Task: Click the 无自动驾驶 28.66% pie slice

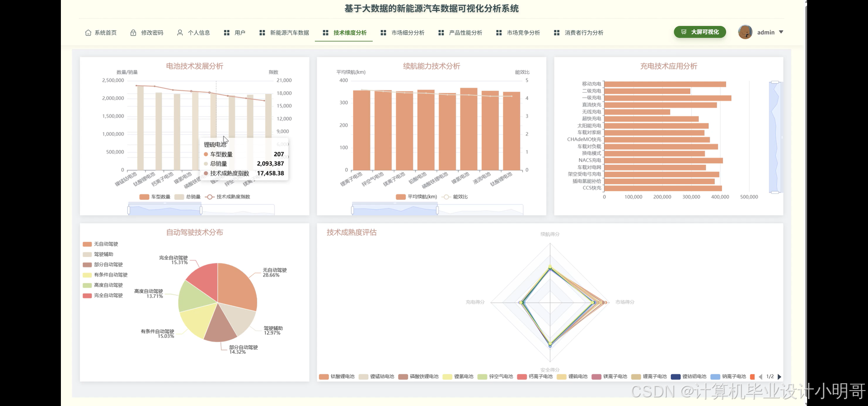Action: coord(237,286)
